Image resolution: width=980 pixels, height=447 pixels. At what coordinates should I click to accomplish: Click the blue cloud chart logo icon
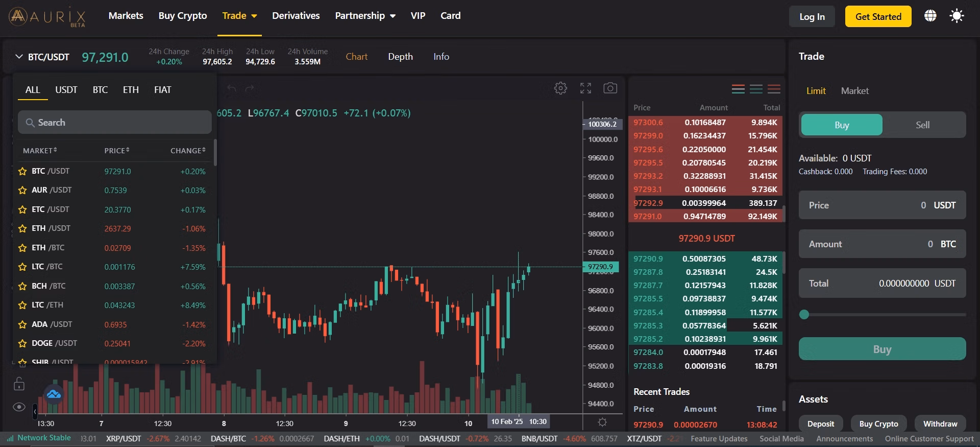click(x=54, y=394)
